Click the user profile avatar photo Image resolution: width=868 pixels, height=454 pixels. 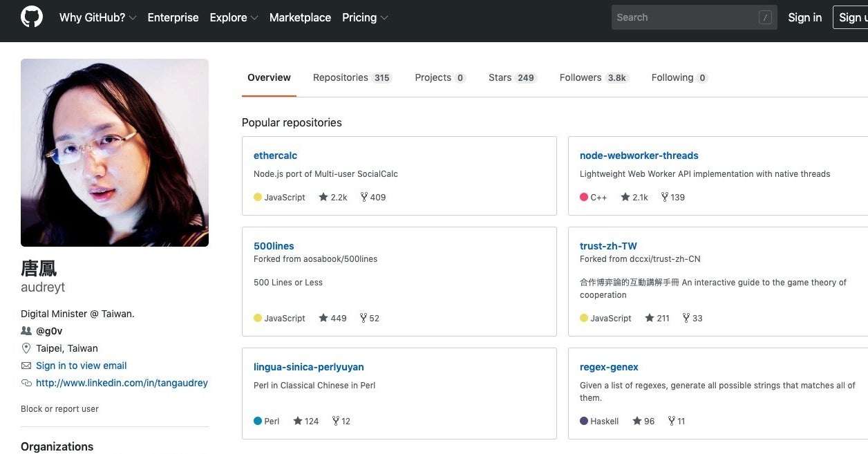tap(115, 153)
